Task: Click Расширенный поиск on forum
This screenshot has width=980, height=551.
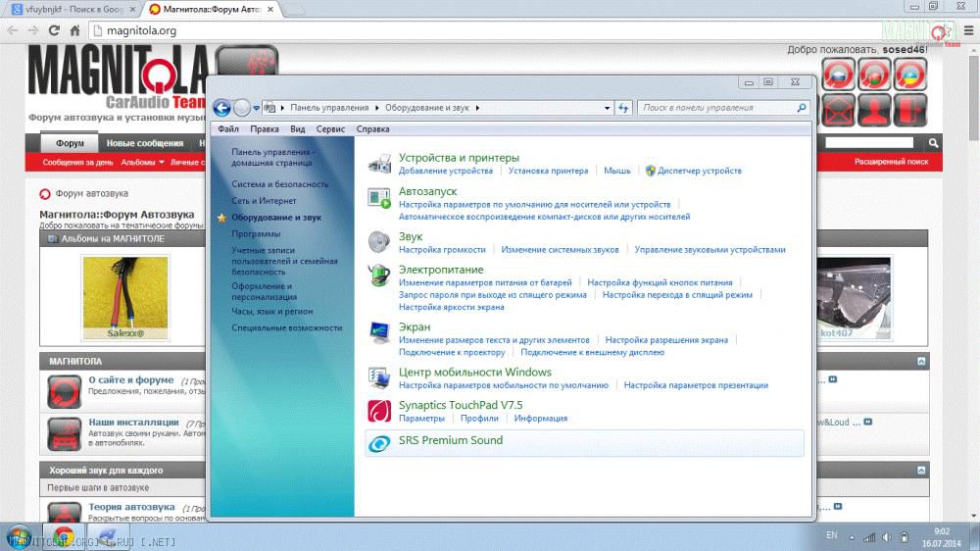Action: pyautogui.click(x=891, y=162)
